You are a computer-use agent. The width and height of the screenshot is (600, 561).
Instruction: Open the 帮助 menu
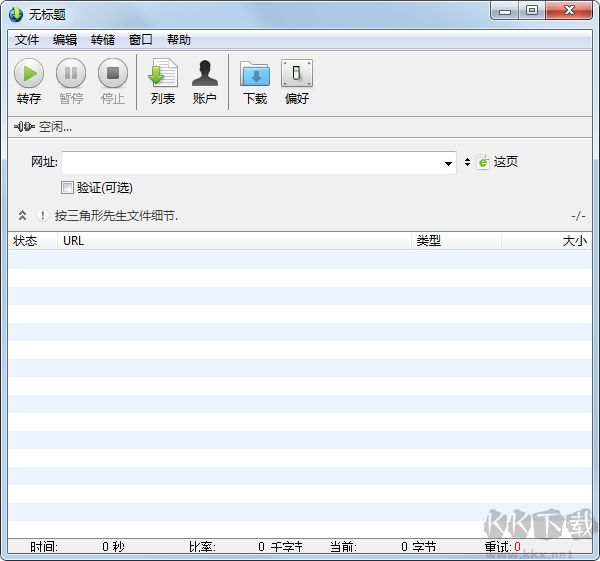(179, 40)
